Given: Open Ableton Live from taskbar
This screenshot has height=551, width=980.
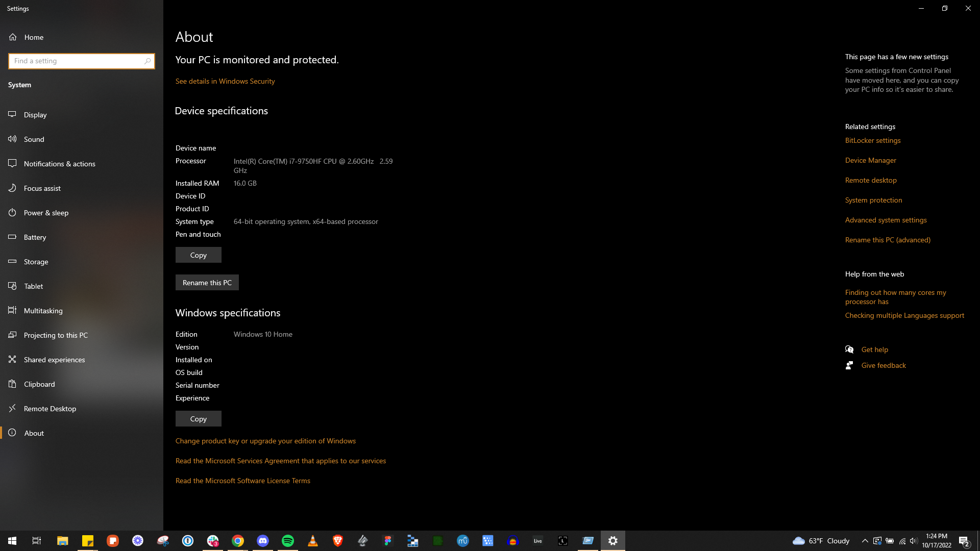Looking at the screenshot, I should pyautogui.click(x=538, y=541).
